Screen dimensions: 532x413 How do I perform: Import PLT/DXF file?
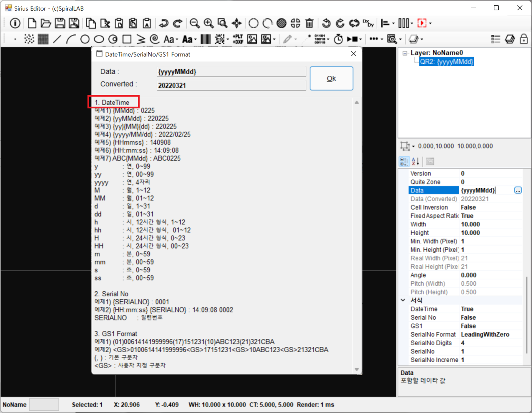point(238,39)
